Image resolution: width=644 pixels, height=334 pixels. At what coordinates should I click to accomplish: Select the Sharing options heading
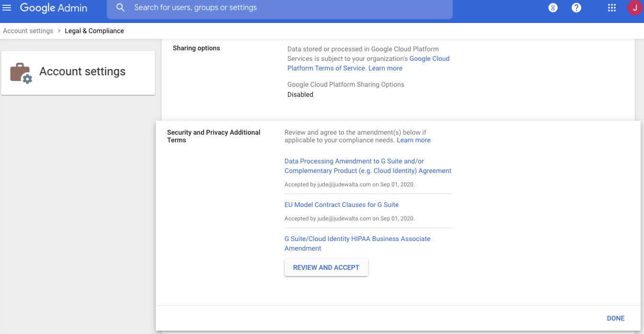coord(196,48)
